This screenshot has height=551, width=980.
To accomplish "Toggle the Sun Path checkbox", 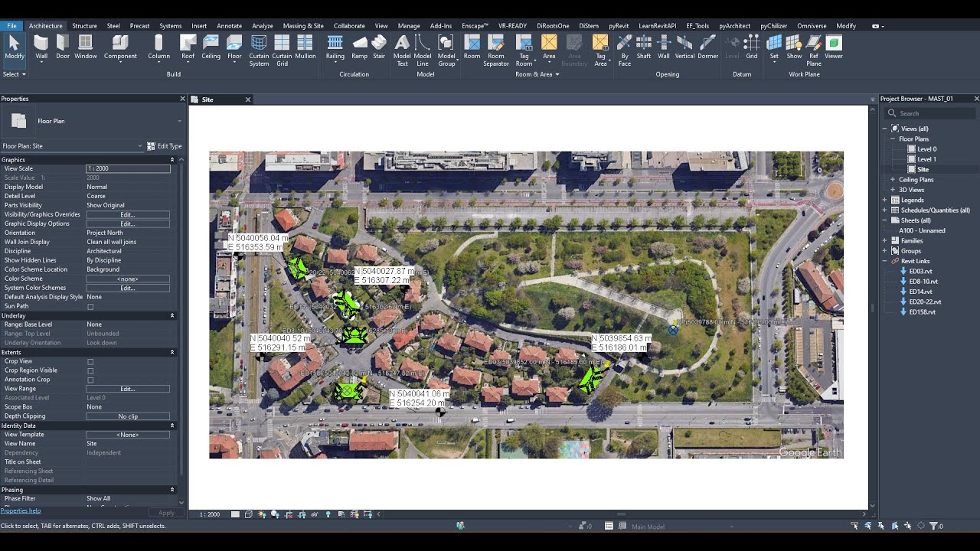I will (90, 306).
